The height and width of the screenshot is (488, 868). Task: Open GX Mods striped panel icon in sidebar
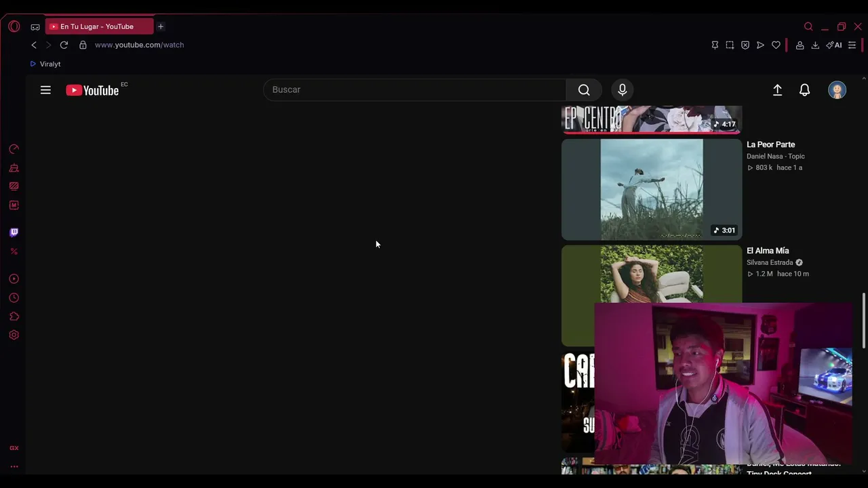coord(14,186)
